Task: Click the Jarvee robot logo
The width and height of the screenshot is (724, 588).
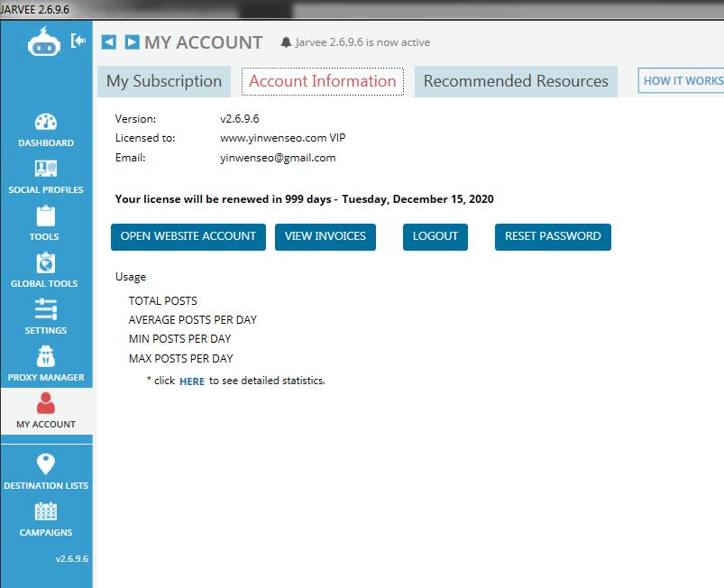Action: click(x=44, y=41)
